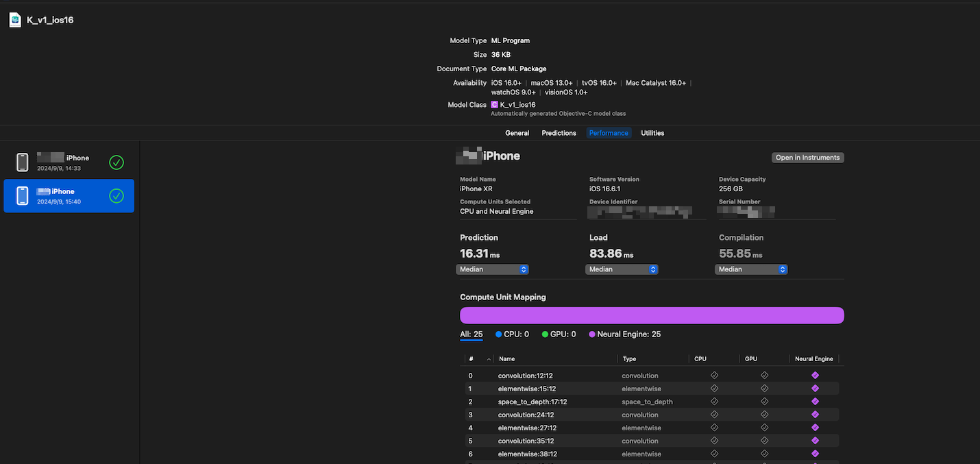Viewport: 980px width, 464px height.
Task: Click the 55.85 ms compilation value
Action: pos(741,254)
